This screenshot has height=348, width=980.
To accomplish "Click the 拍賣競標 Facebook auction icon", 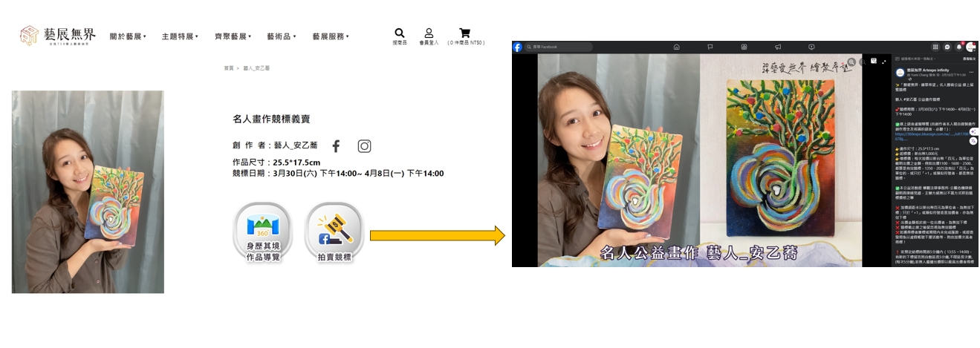I will point(334,232).
